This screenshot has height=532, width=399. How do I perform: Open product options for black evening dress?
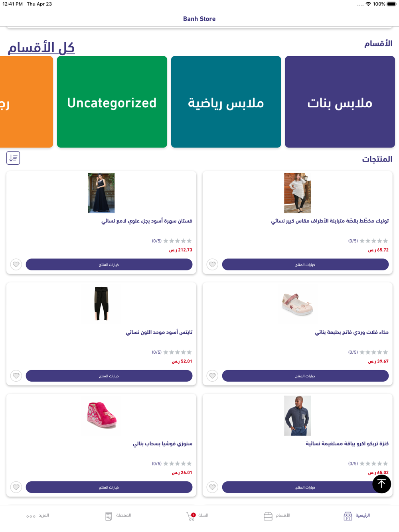(109, 264)
